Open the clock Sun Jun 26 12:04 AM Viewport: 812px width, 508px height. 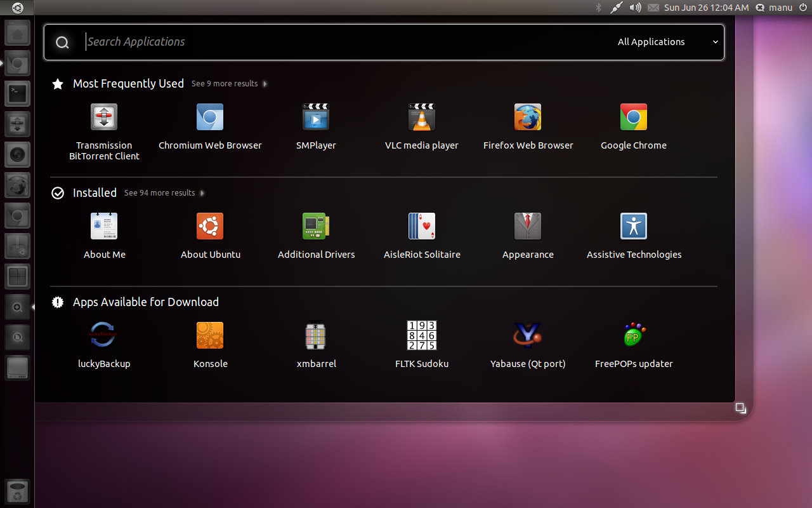[706, 8]
